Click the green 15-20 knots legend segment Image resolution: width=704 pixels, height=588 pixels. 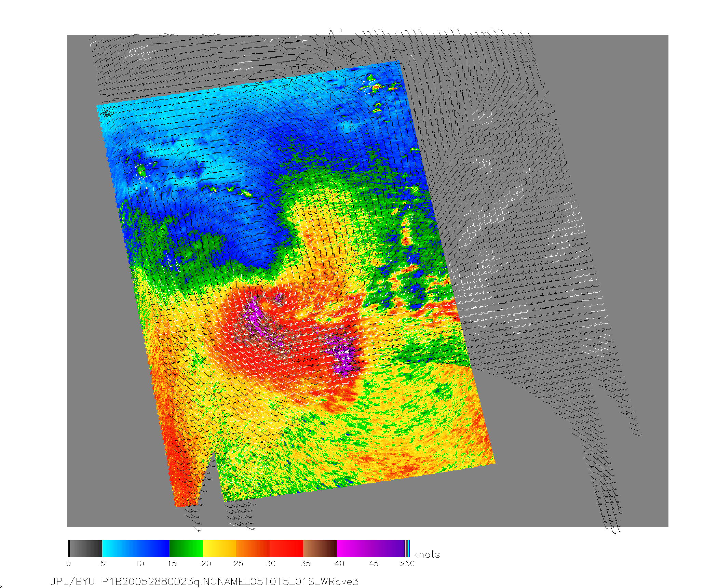[x=186, y=549]
